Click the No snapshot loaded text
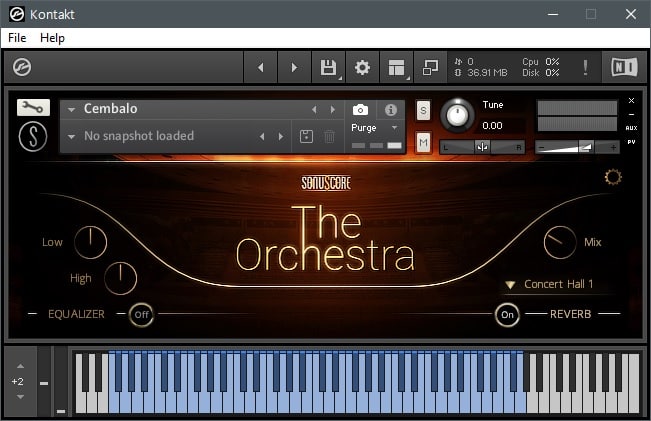Screen dimensions: 651x421 139,136
